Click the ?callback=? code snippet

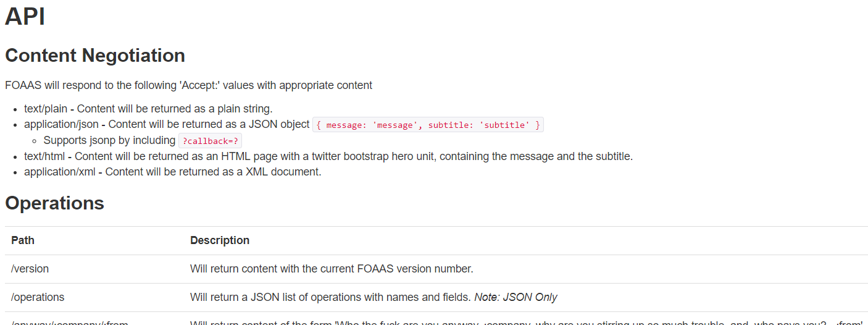pyautogui.click(x=211, y=141)
